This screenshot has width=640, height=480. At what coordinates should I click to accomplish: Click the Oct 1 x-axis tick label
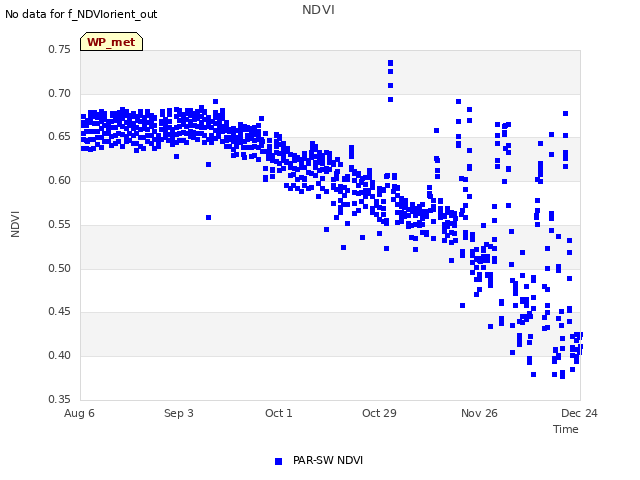point(279,413)
